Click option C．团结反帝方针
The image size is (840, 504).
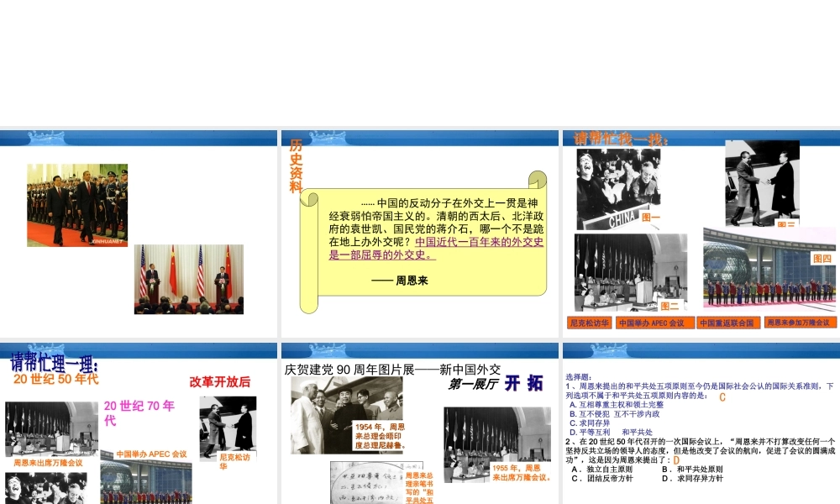point(602,478)
